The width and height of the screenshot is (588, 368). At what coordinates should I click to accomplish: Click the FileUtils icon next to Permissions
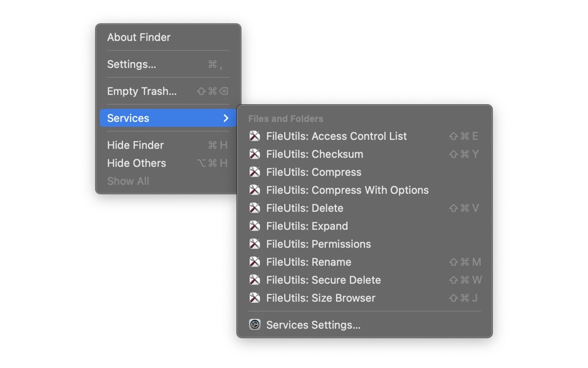pos(254,244)
